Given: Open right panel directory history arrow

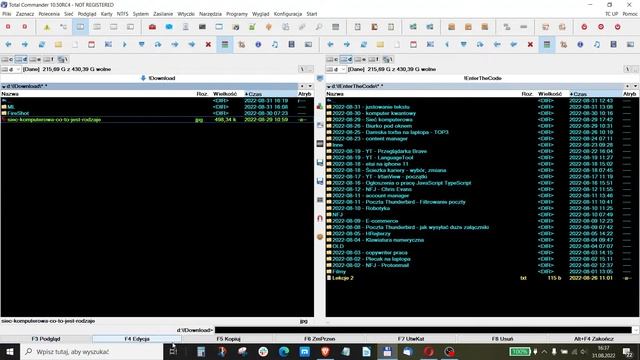Looking at the screenshot, I should (x=636, y=86).
